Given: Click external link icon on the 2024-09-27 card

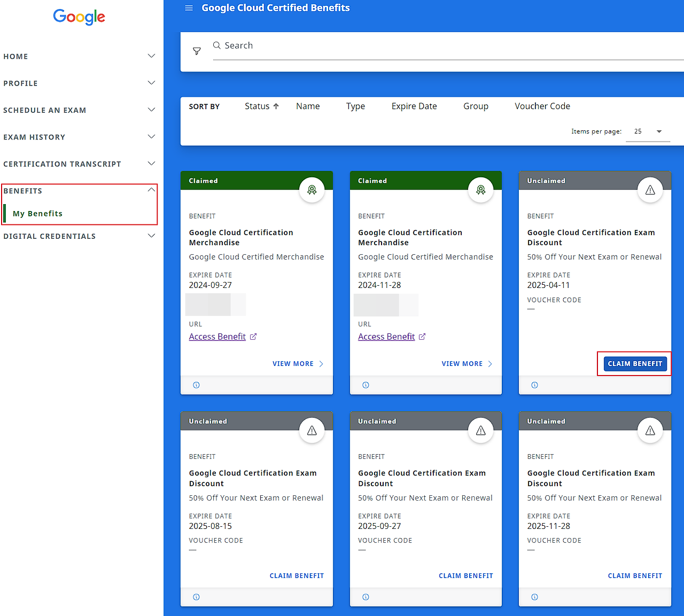Looking at the screenshot, I should point(253,337).
